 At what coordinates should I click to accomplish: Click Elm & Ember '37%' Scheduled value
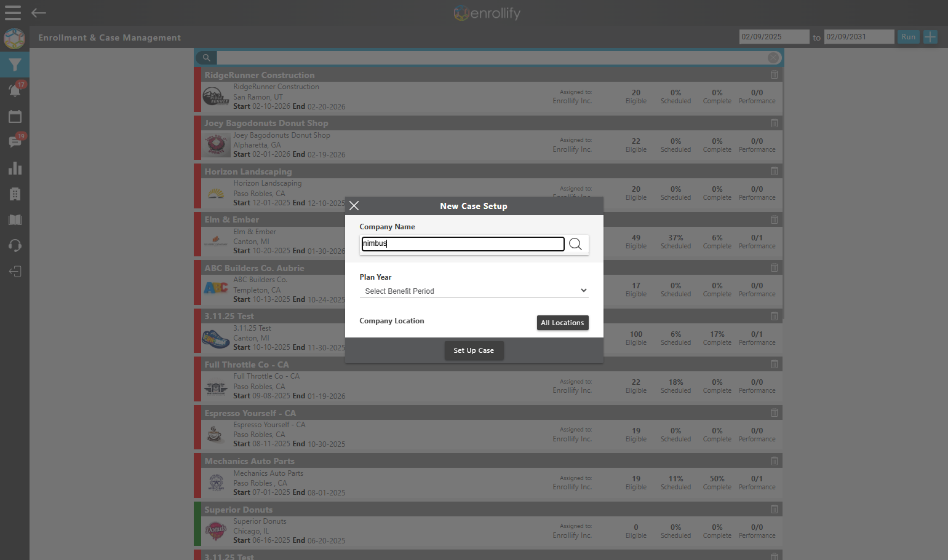(675, 237)
